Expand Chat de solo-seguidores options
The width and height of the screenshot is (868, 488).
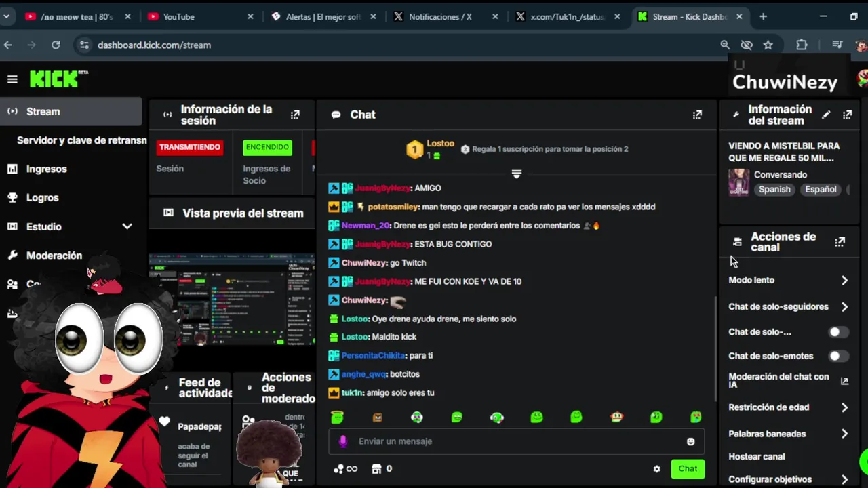(844, 306)
